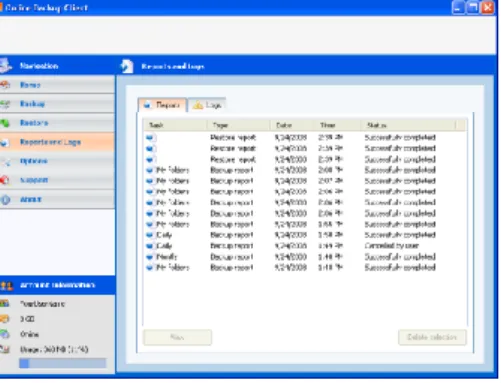Screen dimensions: 501x383
Task: Click the report icon beside Weekly task
Action: point(150,257)
